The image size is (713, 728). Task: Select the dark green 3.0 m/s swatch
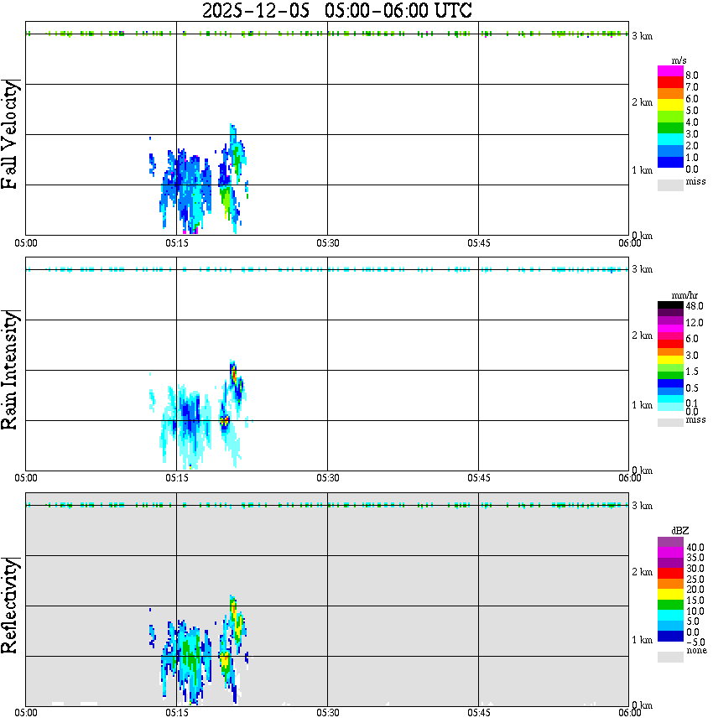[670, 128]
